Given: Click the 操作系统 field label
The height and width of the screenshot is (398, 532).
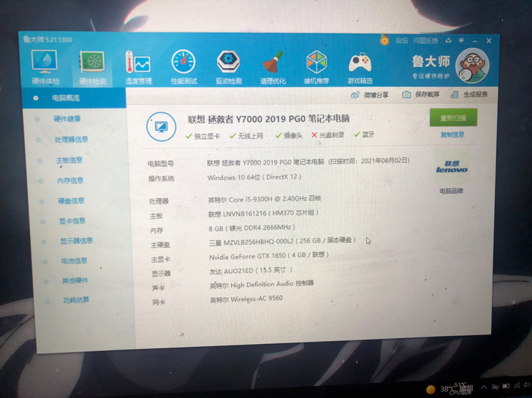Looking at the screenshot, I should pos(161,179).
